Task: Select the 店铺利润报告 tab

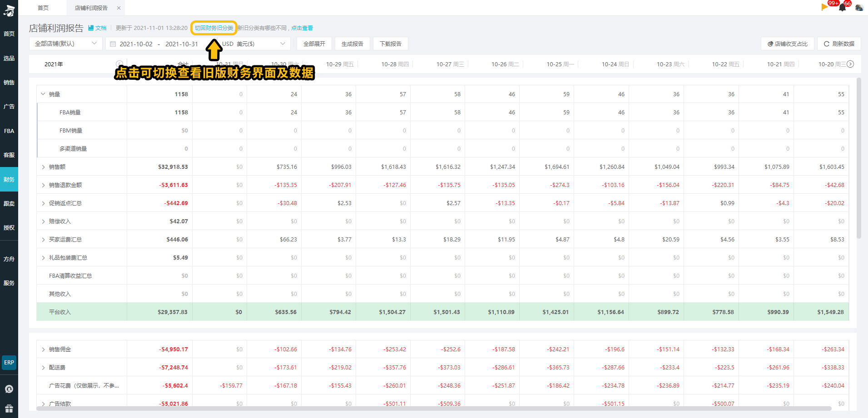Action: [91, 8]
